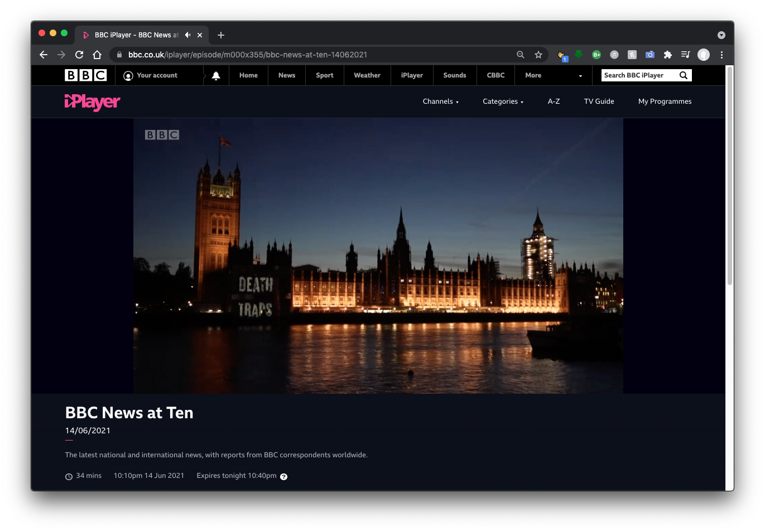
Task: Click the page vertical scrollbar
Action: (x=729, y=176)
